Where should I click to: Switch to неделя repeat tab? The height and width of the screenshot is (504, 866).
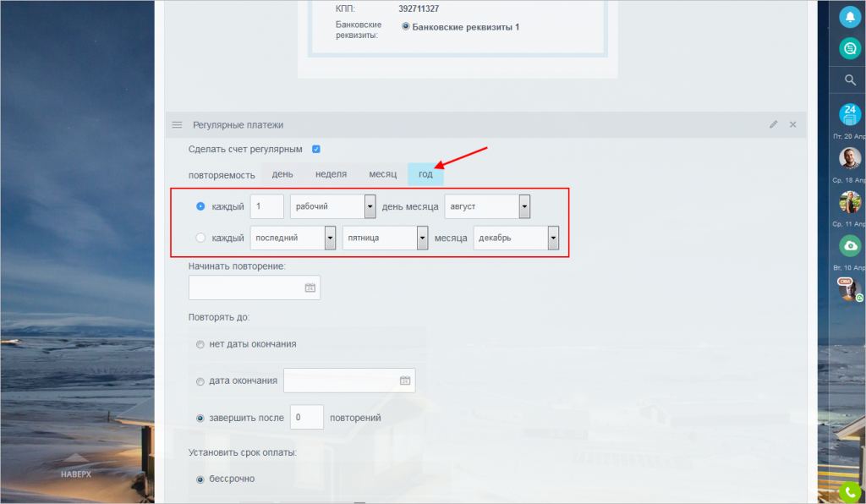coord(331,174)
